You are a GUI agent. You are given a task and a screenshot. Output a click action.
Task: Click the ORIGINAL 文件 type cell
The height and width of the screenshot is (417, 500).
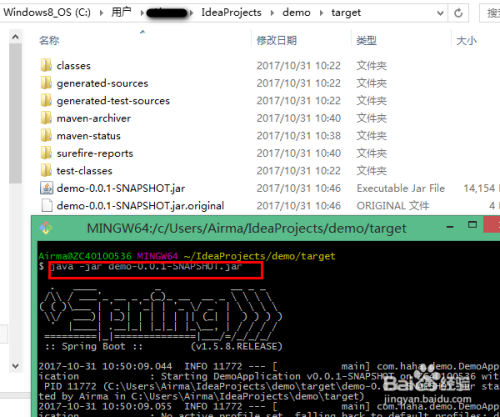[393, 206]
